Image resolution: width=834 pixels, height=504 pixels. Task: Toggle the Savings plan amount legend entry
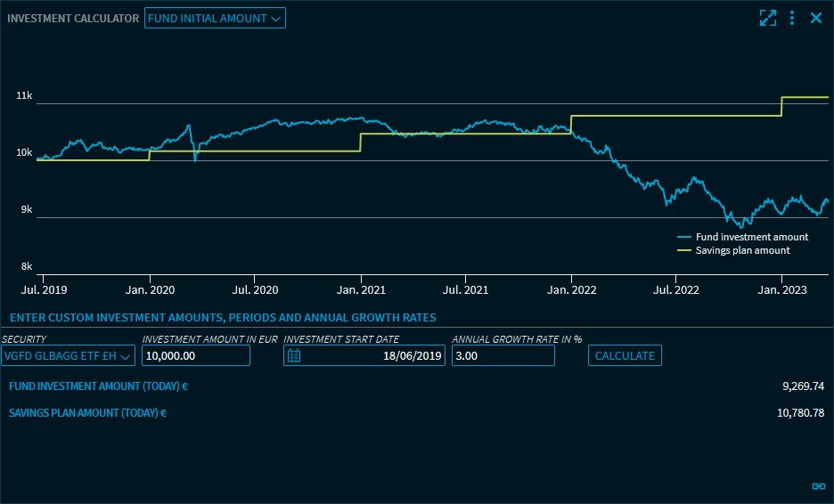coord(742,251)
